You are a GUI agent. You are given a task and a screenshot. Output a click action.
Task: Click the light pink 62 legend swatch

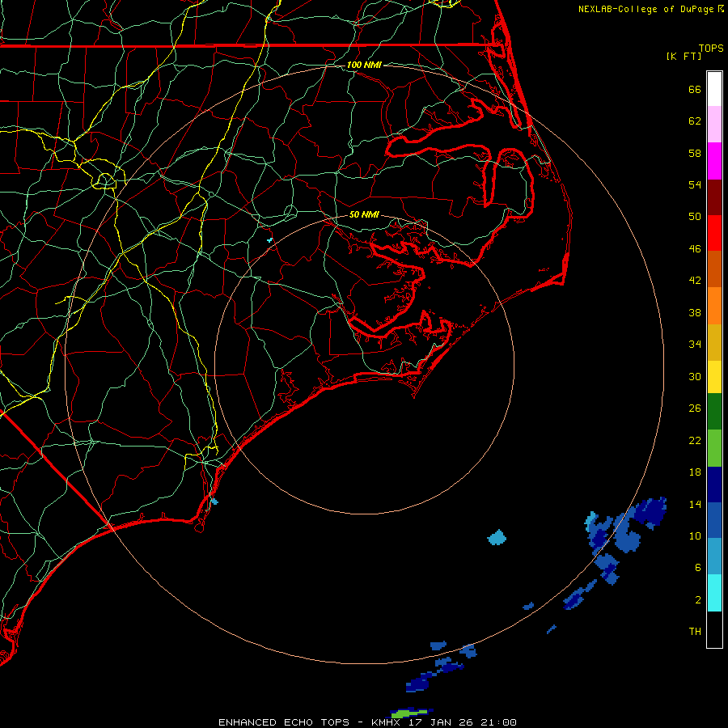(714, 125)
